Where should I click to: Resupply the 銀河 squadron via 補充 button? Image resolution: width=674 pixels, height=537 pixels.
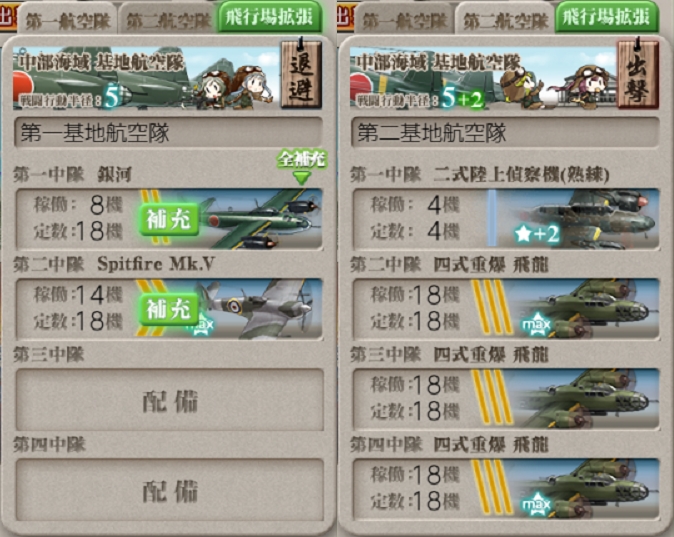pyautogui.click(x=169, y=219)
